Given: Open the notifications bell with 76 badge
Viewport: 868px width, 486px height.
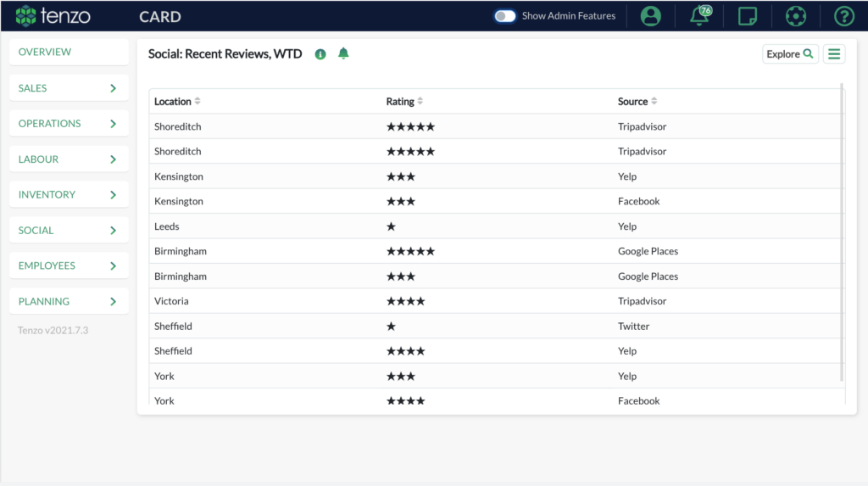Looking at the screenshot, I should (x=699, y=15).
